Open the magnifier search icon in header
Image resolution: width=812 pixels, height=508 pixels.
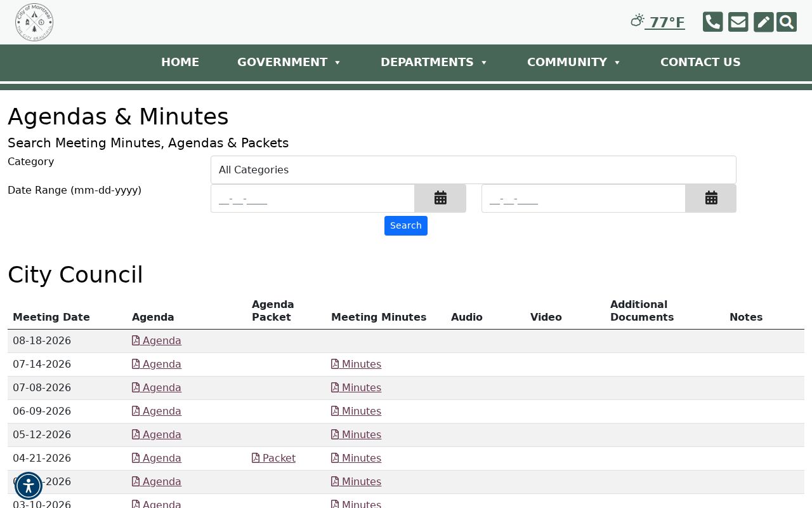(787, 22)
